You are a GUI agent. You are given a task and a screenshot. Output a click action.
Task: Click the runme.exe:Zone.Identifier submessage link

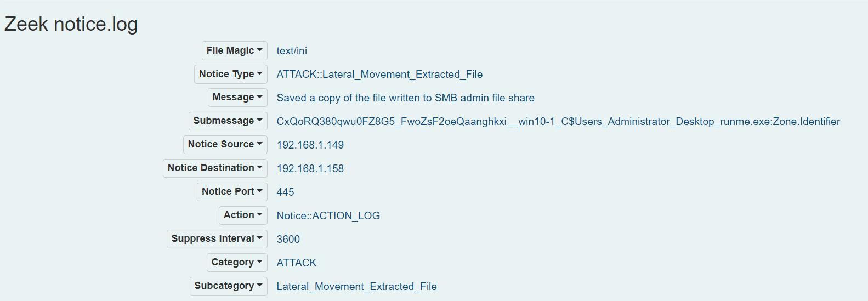558,122
